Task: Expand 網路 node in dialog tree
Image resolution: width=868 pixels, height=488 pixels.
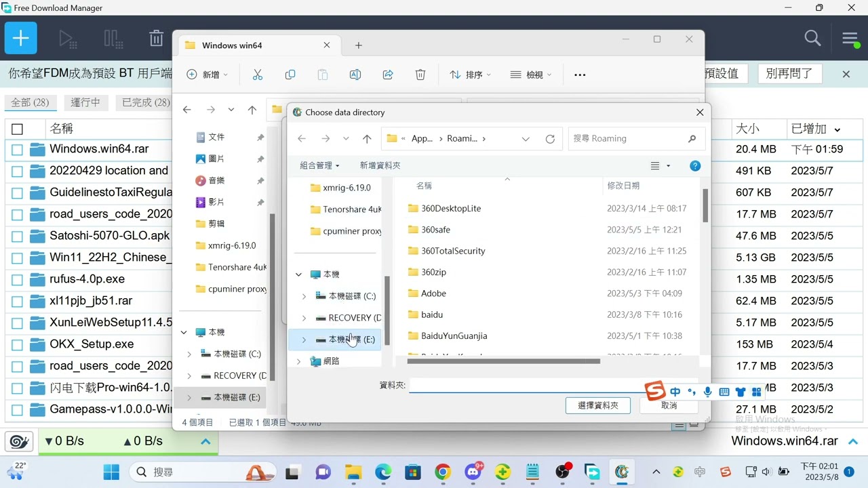Action: click(x=298, y=361)
